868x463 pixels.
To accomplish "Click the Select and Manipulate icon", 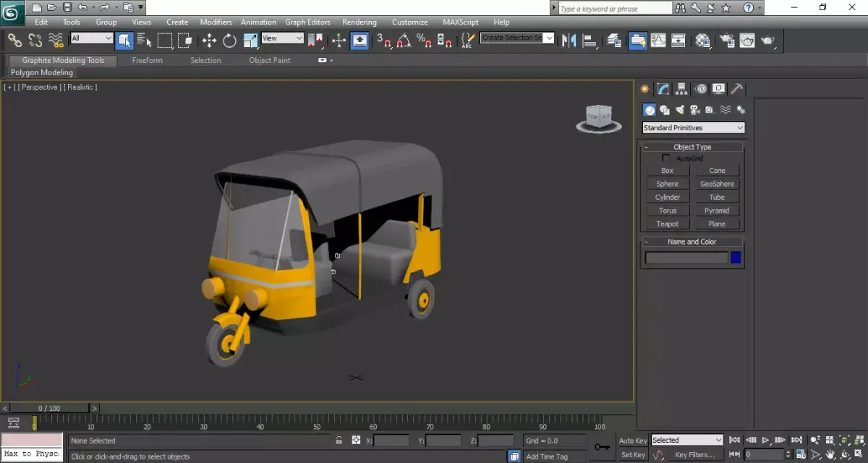I will [339, 40].
